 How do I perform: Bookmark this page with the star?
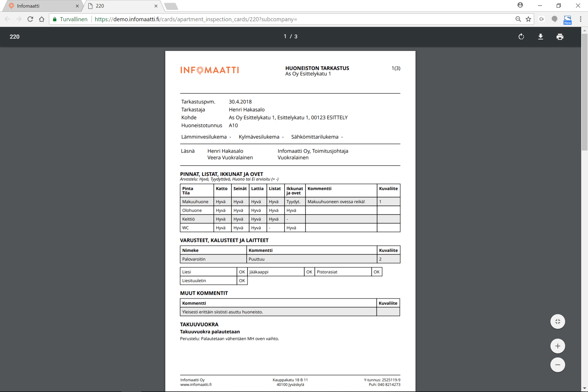pyautogui.click(x=528, y=19)
